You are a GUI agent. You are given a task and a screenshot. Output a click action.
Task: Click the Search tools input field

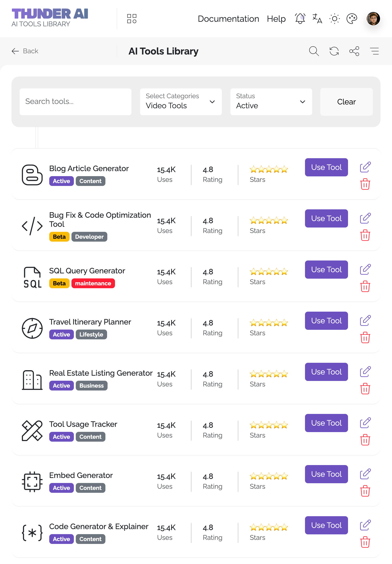[x=75, y=102]
